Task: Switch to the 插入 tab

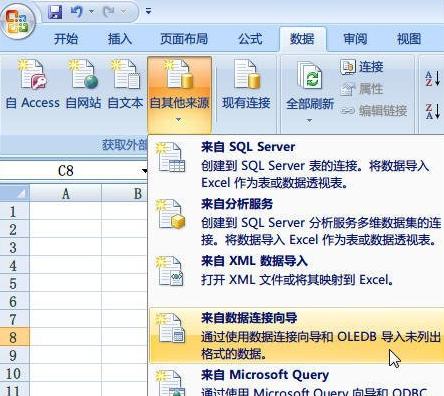Action: 119,39
